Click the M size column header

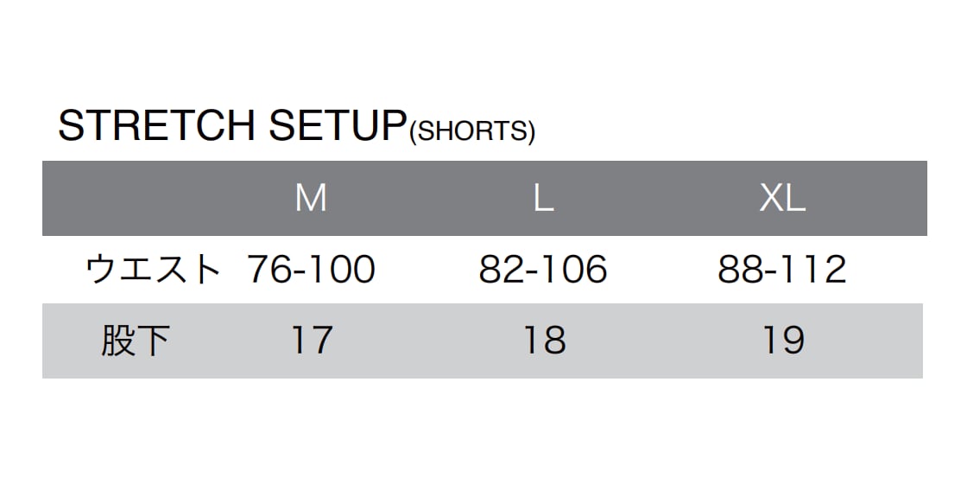coord(311,199)
